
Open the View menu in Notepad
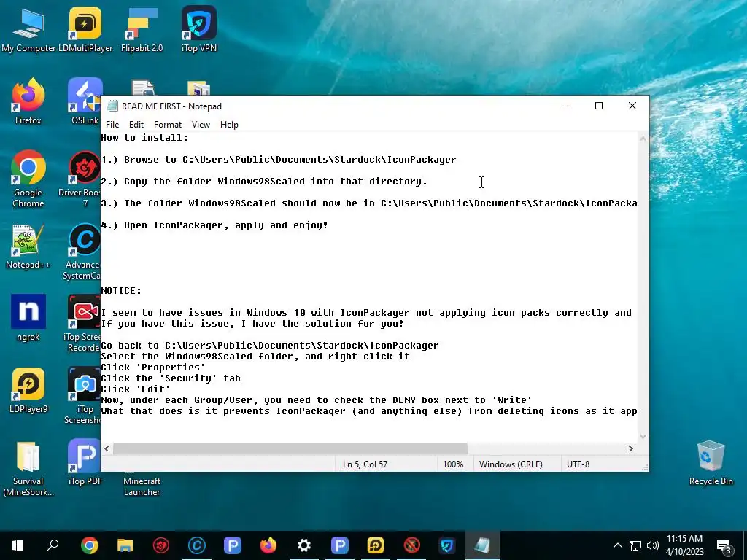click(x=201, y=124)
